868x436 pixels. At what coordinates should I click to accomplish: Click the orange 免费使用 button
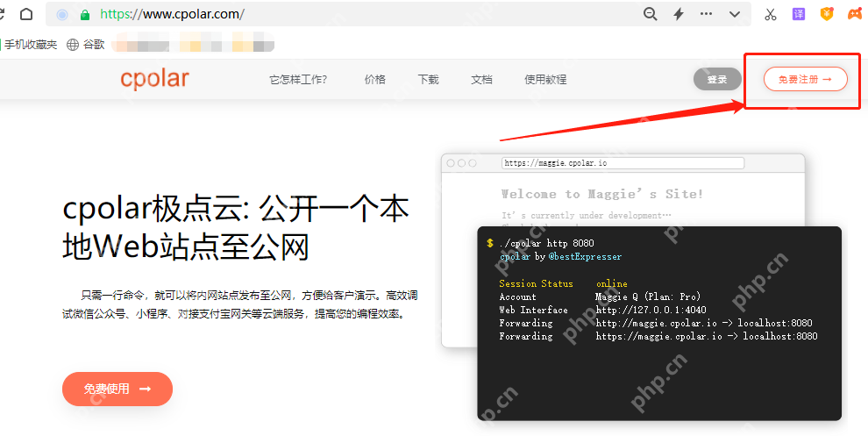[117, 389]
